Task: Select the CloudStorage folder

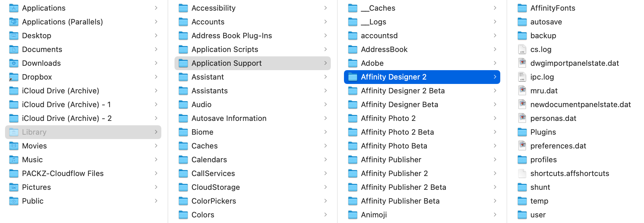Action: coord(253,187)
